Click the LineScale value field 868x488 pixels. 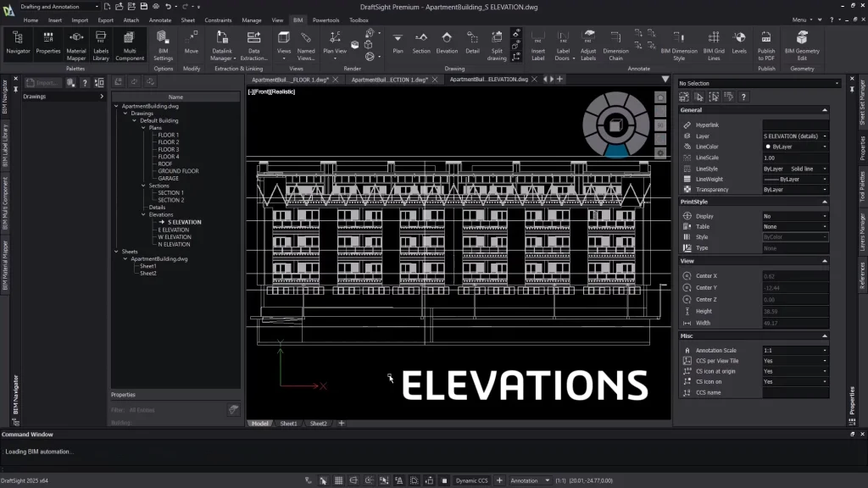795,158
